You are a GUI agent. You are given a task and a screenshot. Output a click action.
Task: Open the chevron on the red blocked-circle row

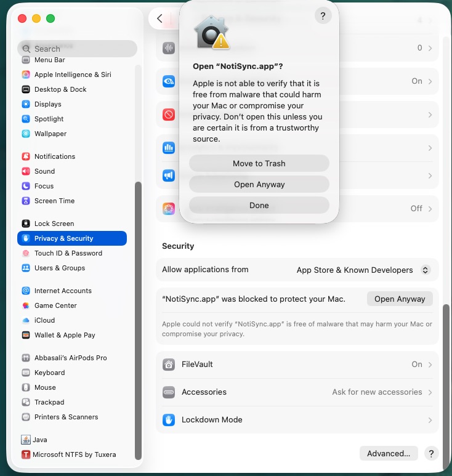click(430, 115)
